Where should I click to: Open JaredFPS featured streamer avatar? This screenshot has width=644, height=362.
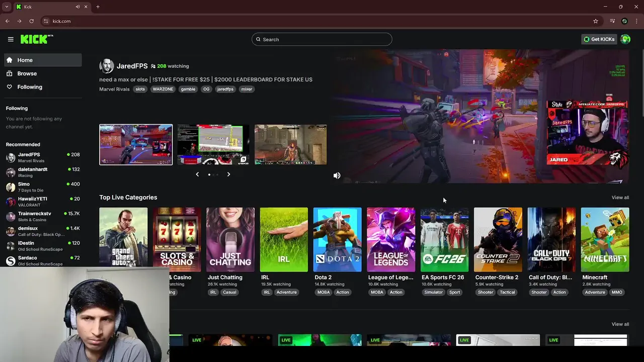(107, 66)
